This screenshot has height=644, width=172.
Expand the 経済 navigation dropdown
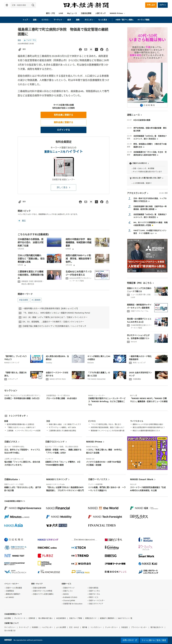pos(70,20)
